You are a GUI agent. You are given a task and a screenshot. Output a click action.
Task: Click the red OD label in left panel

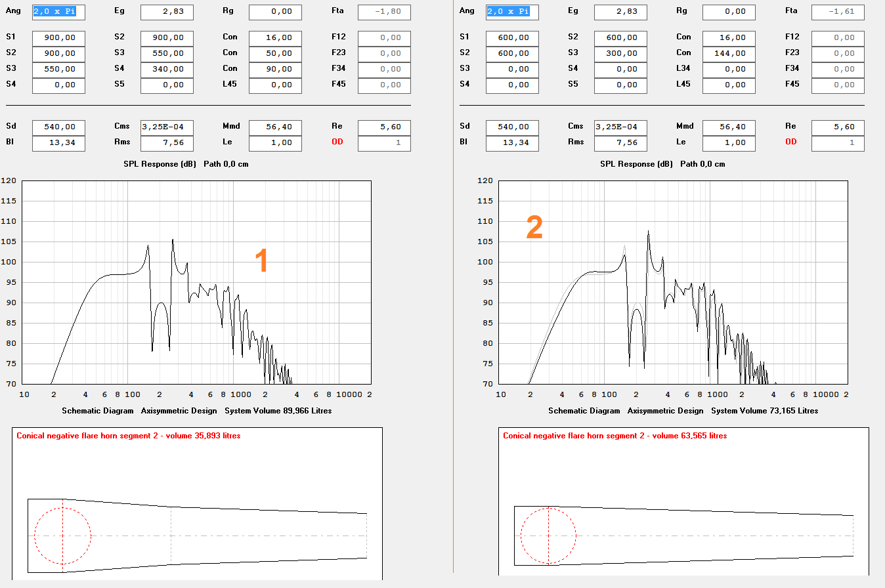[337, 142]
